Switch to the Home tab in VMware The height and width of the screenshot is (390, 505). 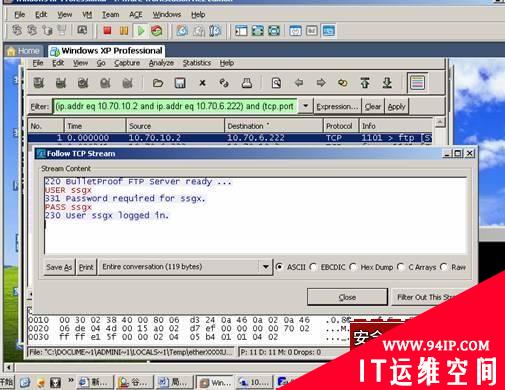[x=24, y=51]
